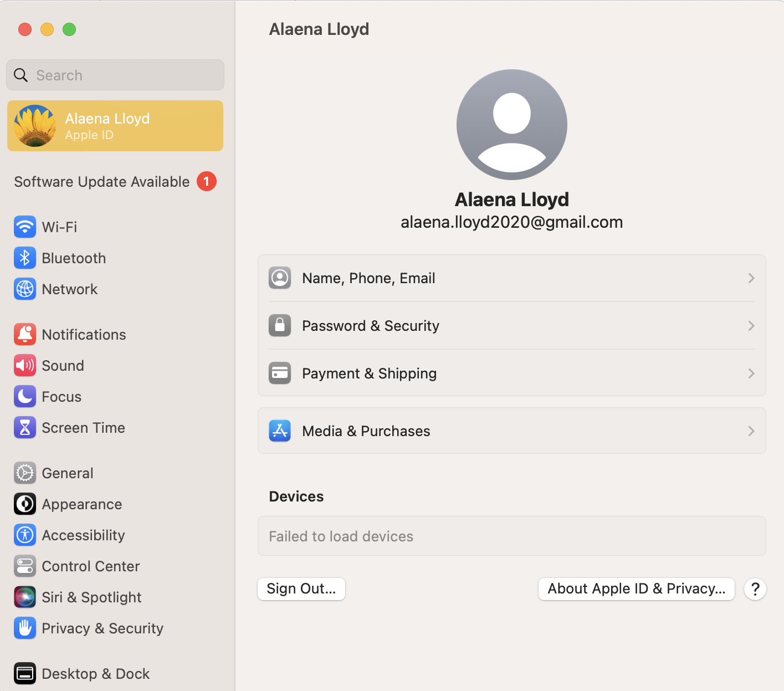Click the alaena.lloyd2020@gmail.com email text
784x691 pixels.
[512, 222]
